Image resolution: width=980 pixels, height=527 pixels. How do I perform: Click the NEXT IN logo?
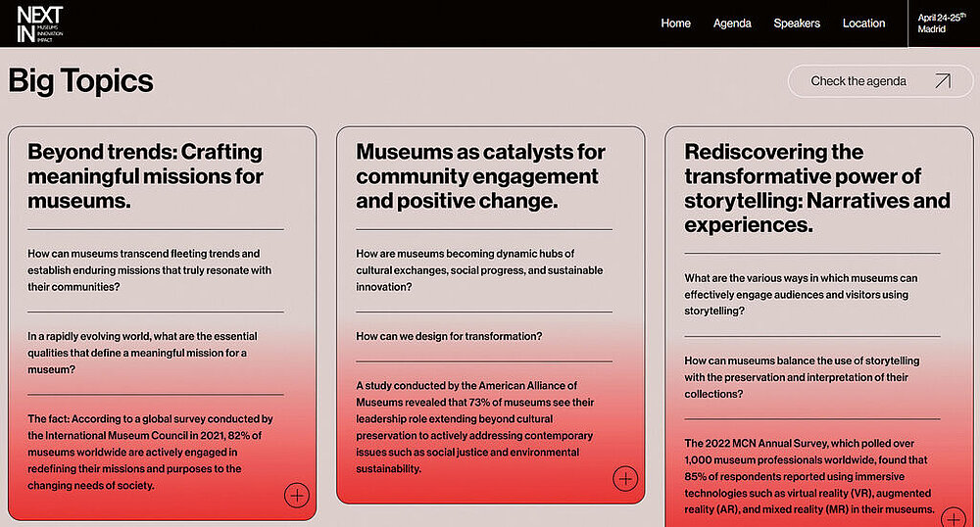pyautogui.click(x=40, y=24)
